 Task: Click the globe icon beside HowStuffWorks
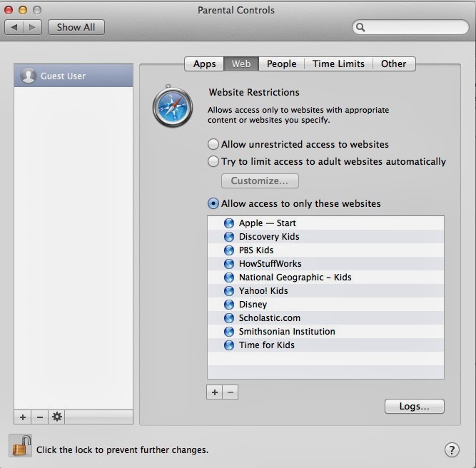coord(229,264)
